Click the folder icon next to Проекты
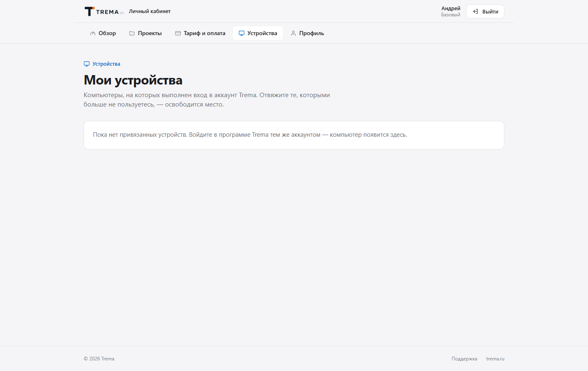Viewport: 588px width, 371px height. [132, 33]
